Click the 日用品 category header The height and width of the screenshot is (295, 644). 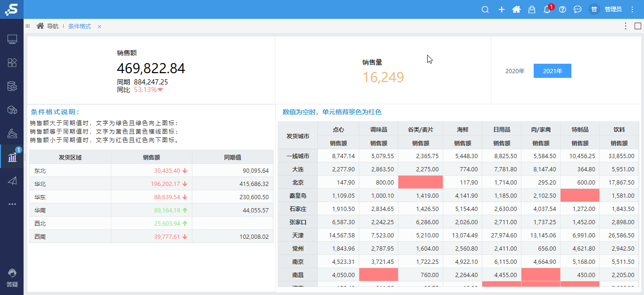coord(502,129)
